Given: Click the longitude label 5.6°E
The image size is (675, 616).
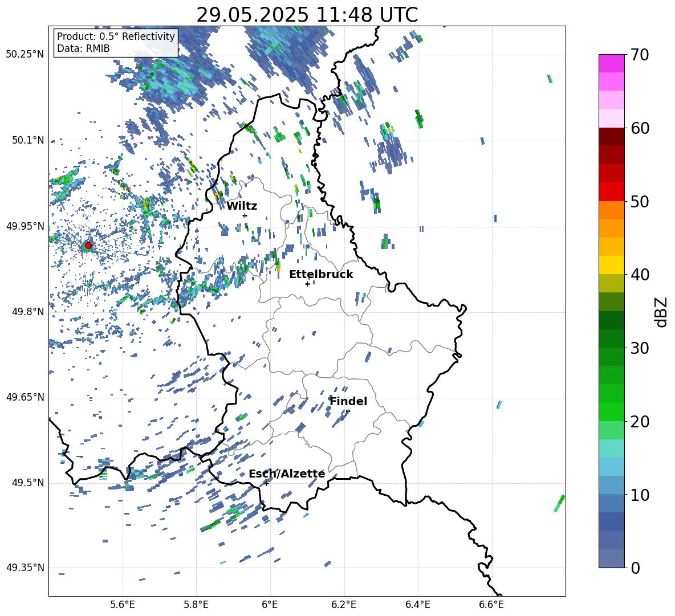Looking at the screenshot, I should pos(123,605).
